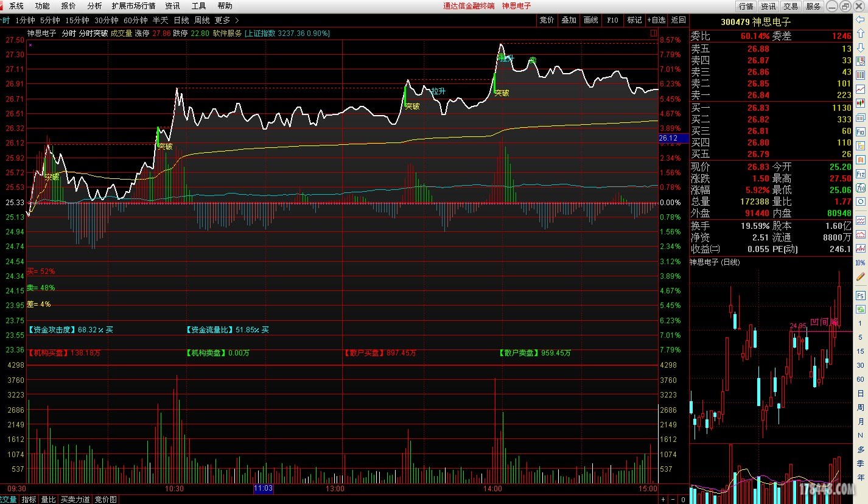Viewport: 868px width, 504px height.
Task: Switch to 15分钟 period
Action: [x=77, y=20]
